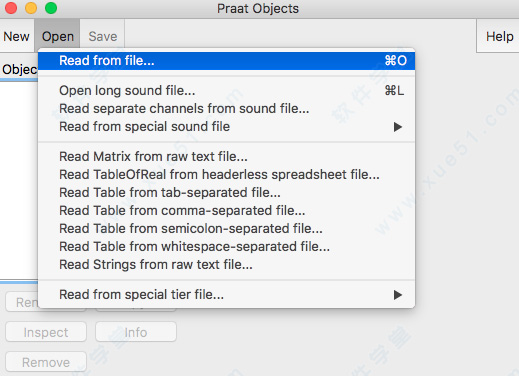The image size is (519, 376).
Task: Click the green maximize window button
Action: 51,8
